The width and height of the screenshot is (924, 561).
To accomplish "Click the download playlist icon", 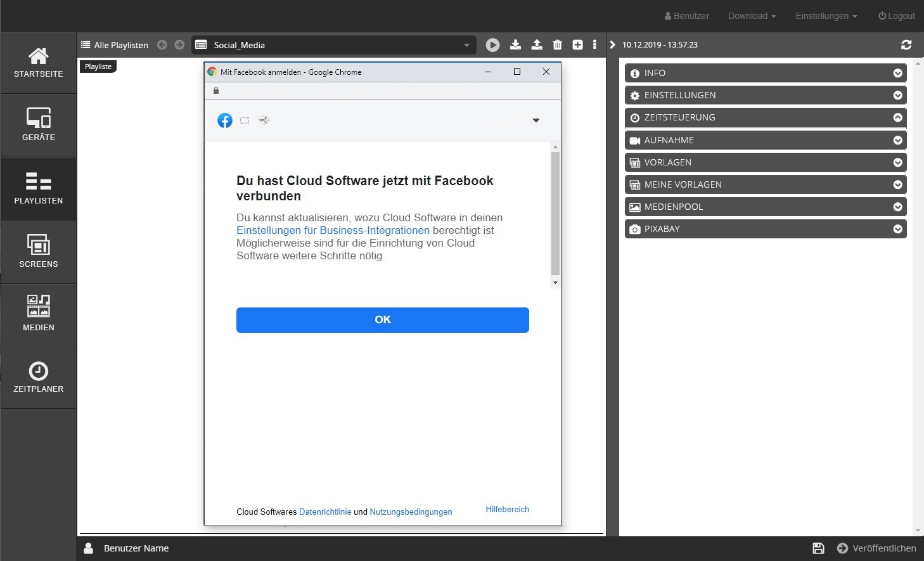I will [x=515, y=45].
